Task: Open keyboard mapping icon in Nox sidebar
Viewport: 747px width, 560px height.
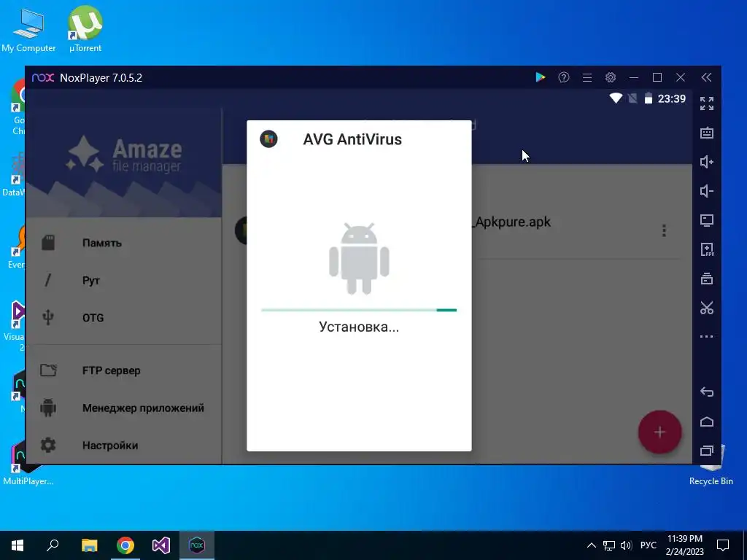Action: (x=706, y=133)
